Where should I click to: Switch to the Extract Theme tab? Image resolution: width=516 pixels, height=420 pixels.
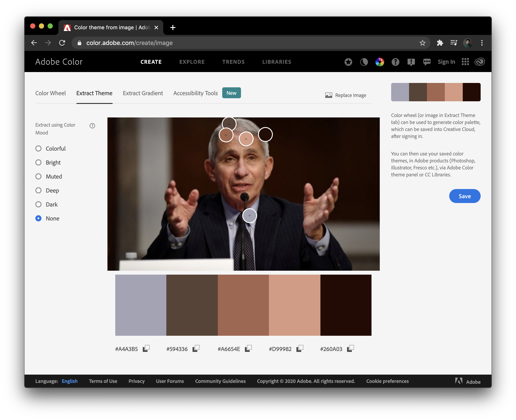tap(94, 93)
